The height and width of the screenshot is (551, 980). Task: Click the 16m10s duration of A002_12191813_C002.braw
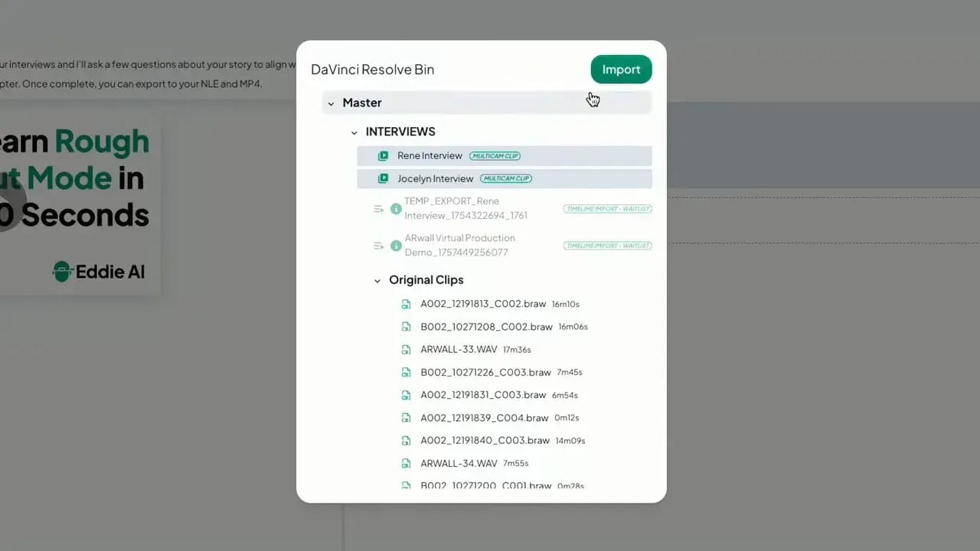pos(566,305)
